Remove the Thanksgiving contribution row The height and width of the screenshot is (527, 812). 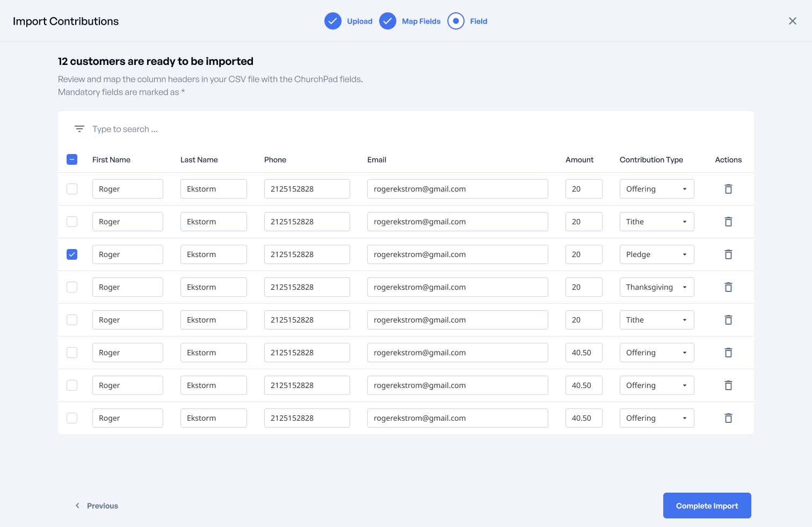click(728, 287)
